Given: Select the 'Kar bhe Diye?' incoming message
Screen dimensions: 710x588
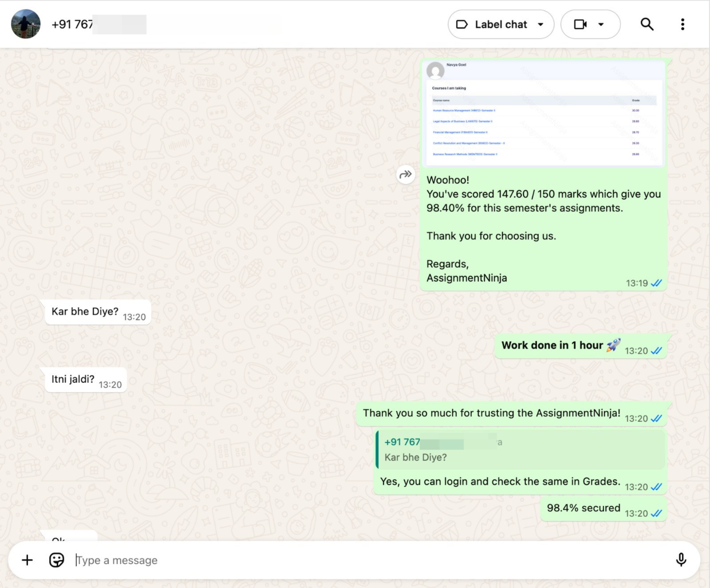Looking at the screenshot, I should click(x=98, y=312).
